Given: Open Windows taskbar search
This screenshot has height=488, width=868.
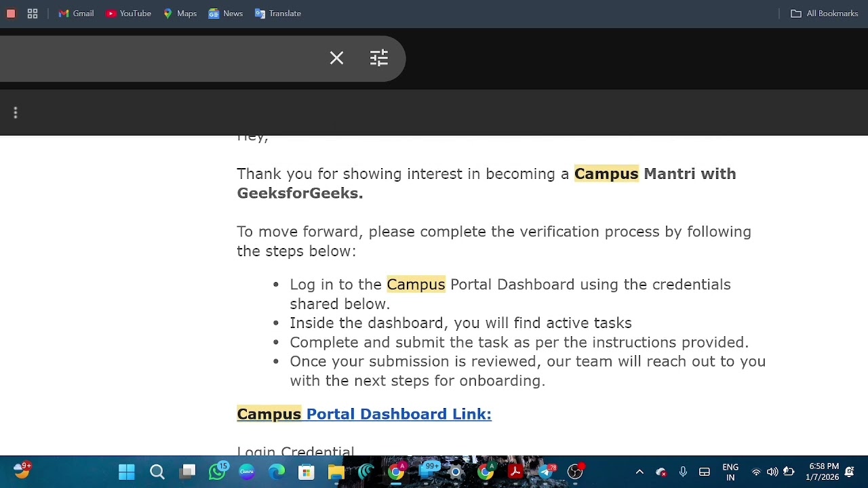Looking at the screenshot, I should [157, 472].
